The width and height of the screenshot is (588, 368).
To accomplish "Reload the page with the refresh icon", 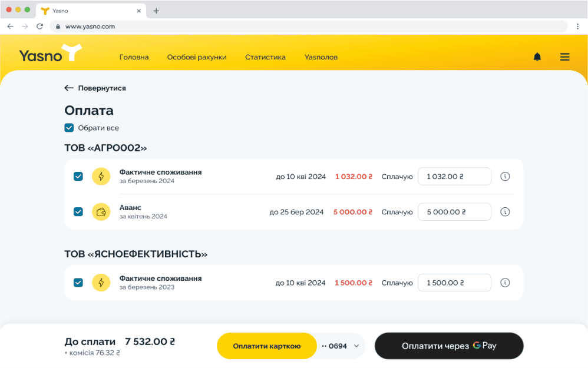I will tap(39, 26).
